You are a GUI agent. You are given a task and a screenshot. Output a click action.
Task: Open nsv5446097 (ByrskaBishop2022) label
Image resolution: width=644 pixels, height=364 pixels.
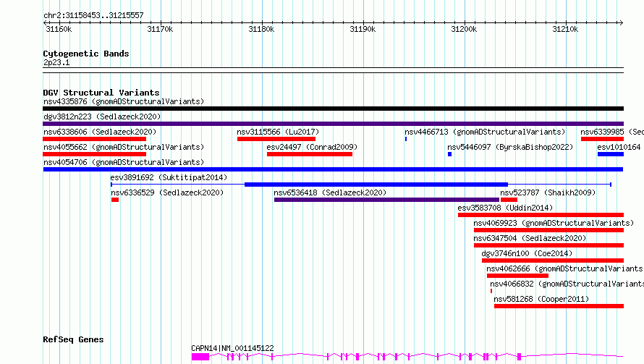(x=510, y=147)
